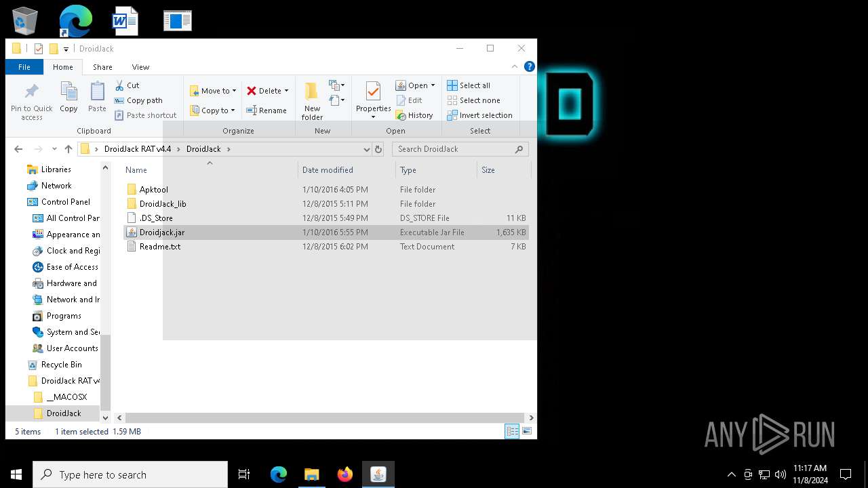Select the DroidJack_lib folder
Viewport: 868px width, 488px height.
(162, 204)
